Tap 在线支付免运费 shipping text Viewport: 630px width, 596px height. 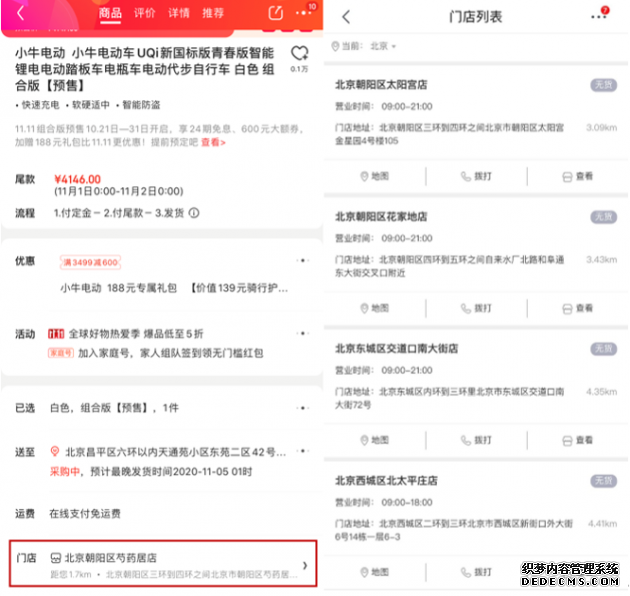(x=85, y=514)
